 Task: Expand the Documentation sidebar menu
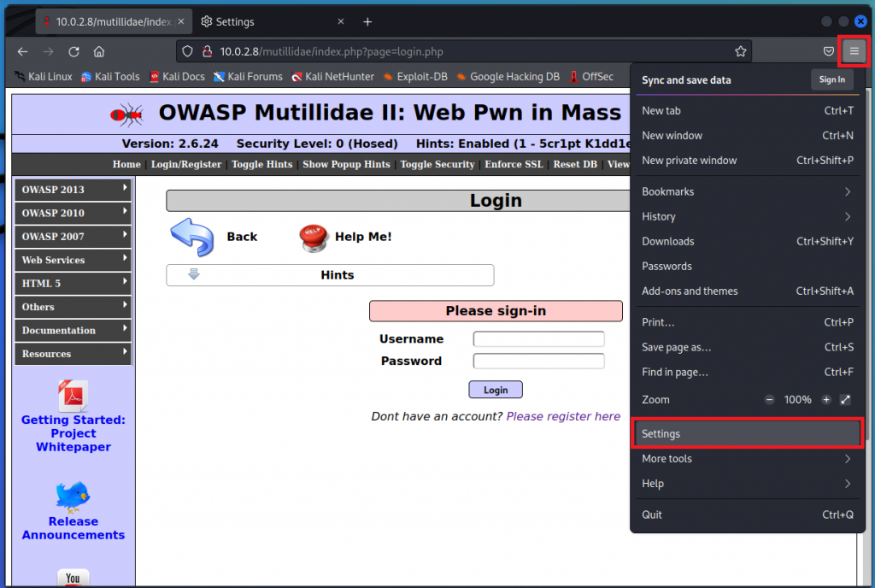73,330
